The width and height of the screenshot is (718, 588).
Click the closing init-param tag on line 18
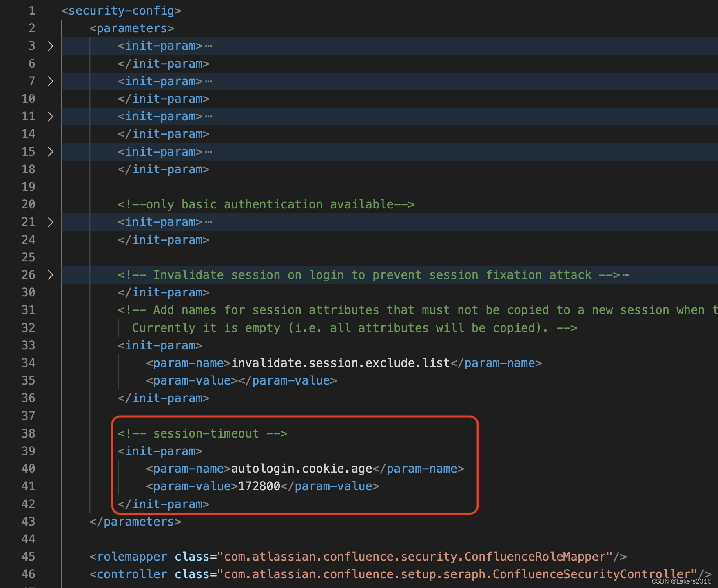[164, 169]
